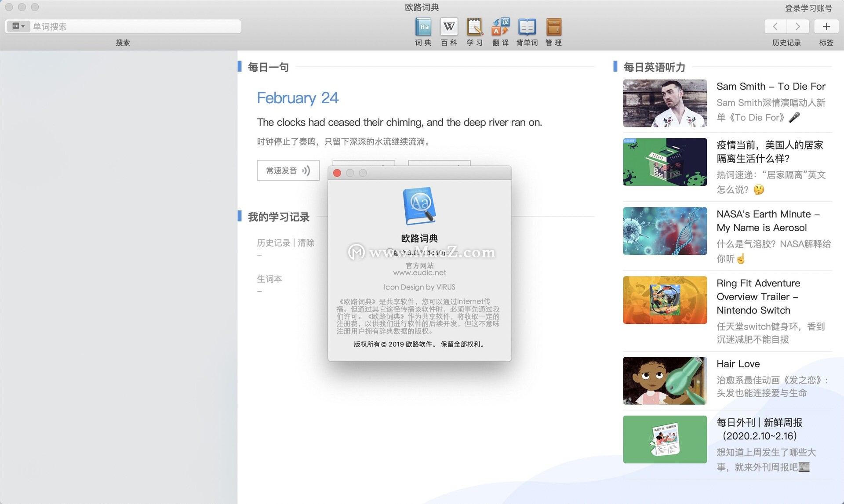Viewport: 844px width, 504px height.
Task: Click the February 24 date heading
Action: [x=298, y=98]
